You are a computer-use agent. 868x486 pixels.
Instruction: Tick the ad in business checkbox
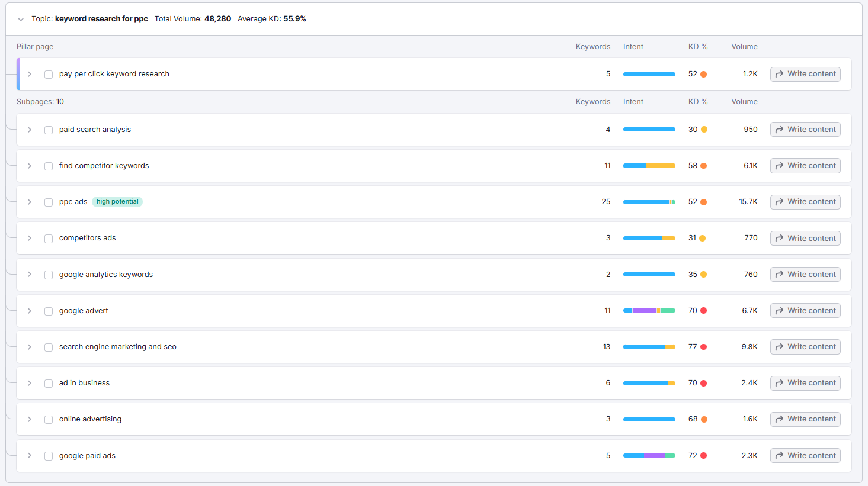coord(49,384)
